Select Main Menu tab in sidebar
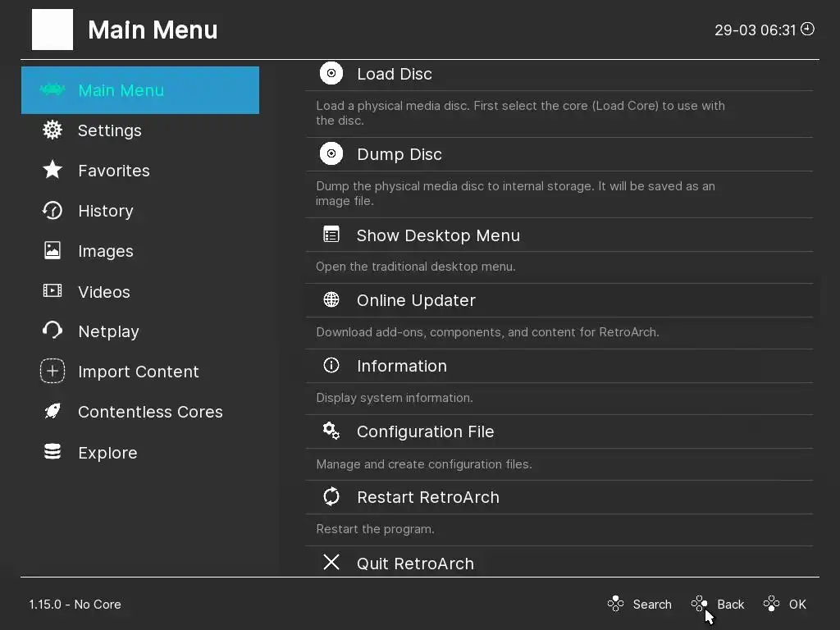 click(139, 90)
